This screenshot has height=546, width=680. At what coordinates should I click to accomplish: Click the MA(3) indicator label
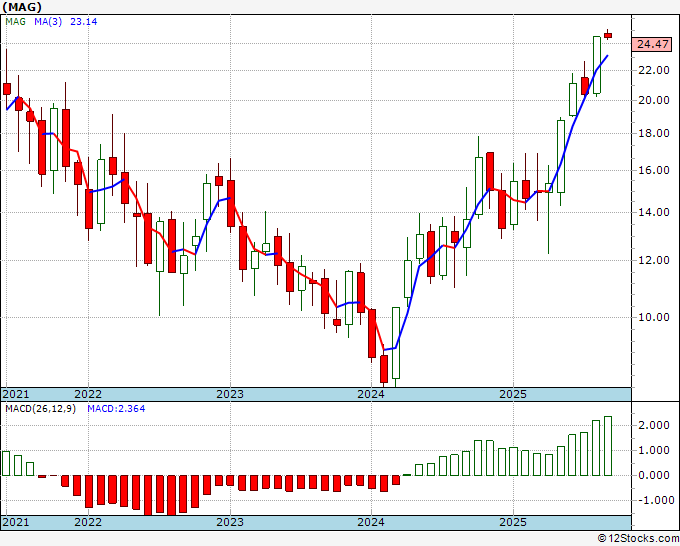point(48,22)
